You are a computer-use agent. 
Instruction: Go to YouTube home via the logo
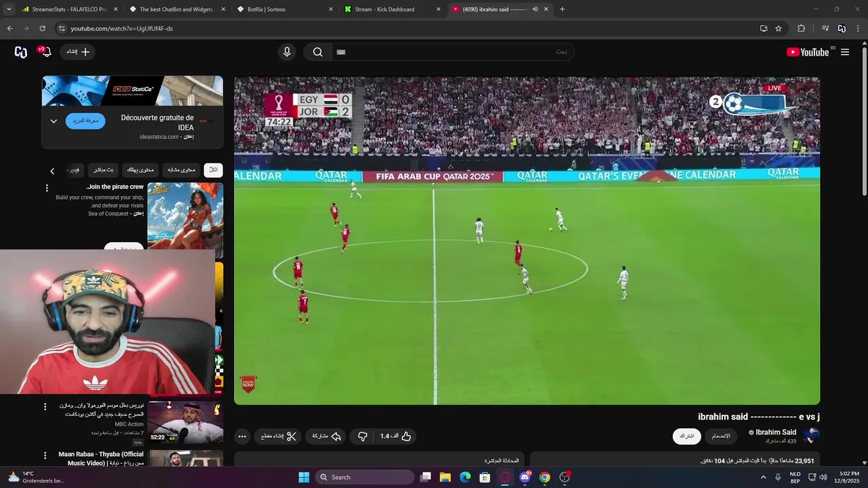coord(808,52)
